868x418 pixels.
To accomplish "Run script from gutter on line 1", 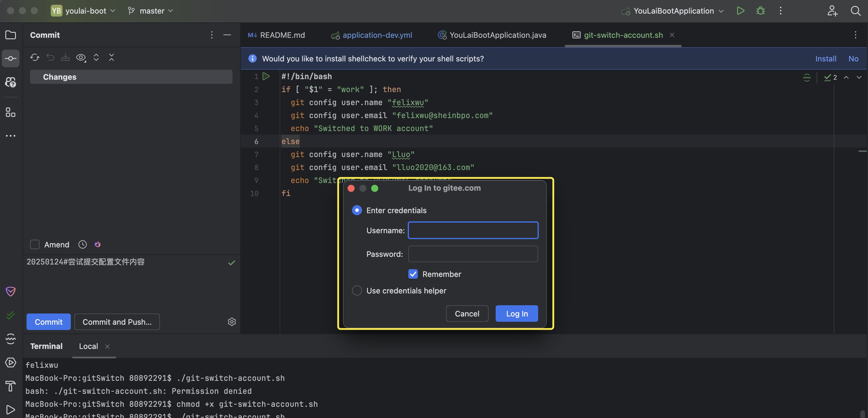I will (266, 76).
